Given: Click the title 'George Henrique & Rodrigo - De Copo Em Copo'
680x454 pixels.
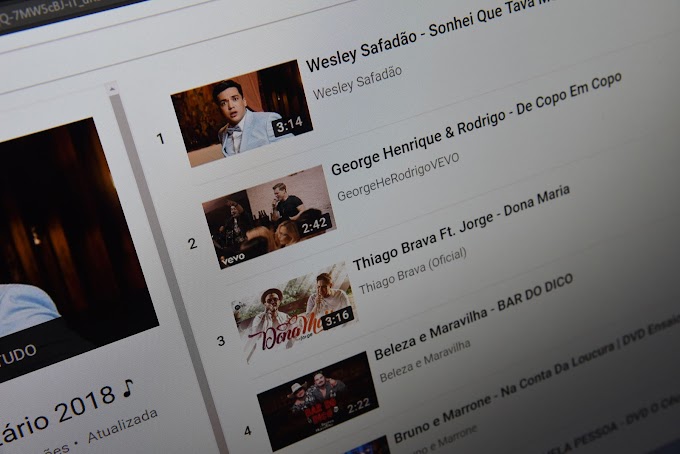Looking at the screenshot, I should 476,124.
